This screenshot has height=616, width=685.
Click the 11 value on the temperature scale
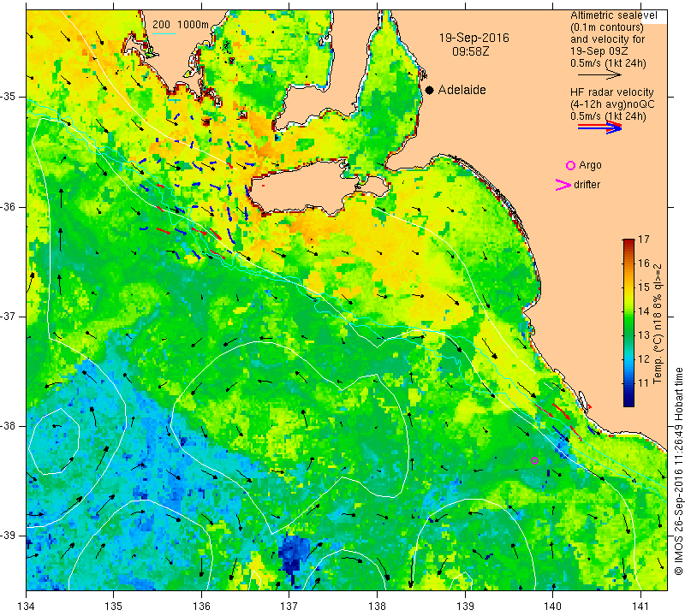tap(644, 383)
